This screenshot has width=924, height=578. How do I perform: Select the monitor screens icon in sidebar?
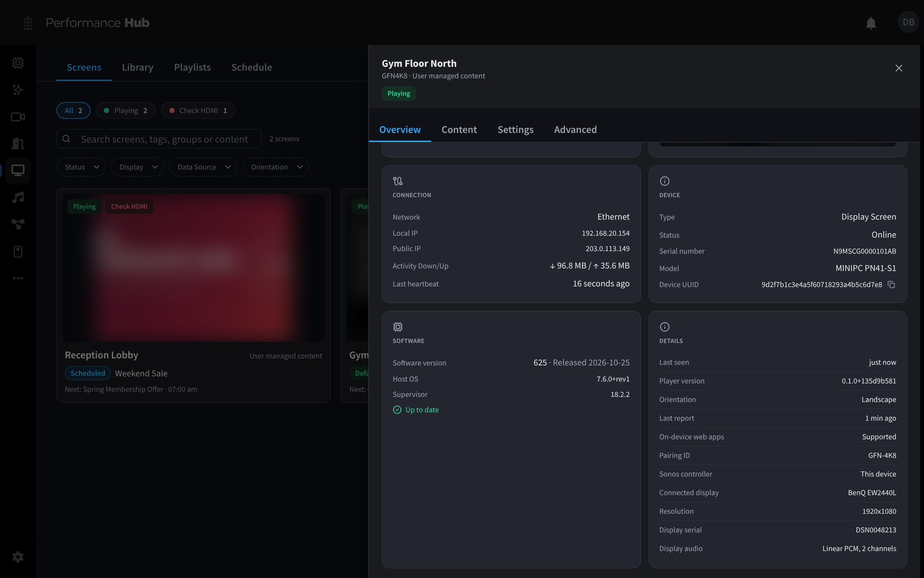tap(18, 171)
